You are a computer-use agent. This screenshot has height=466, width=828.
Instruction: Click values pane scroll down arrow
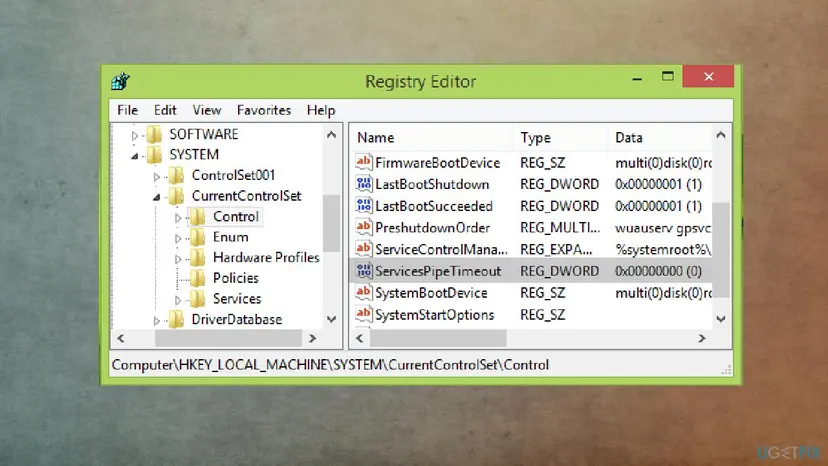point(721,319)
